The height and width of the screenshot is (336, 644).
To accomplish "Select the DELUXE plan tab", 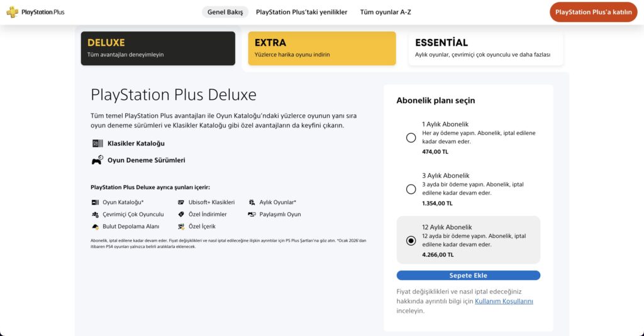I will pos(158,48).
